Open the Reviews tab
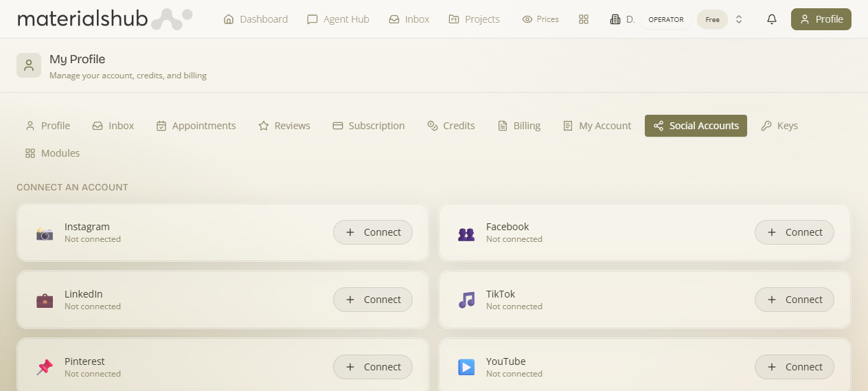This screenshot has height=391, width=868. point(284,126)
